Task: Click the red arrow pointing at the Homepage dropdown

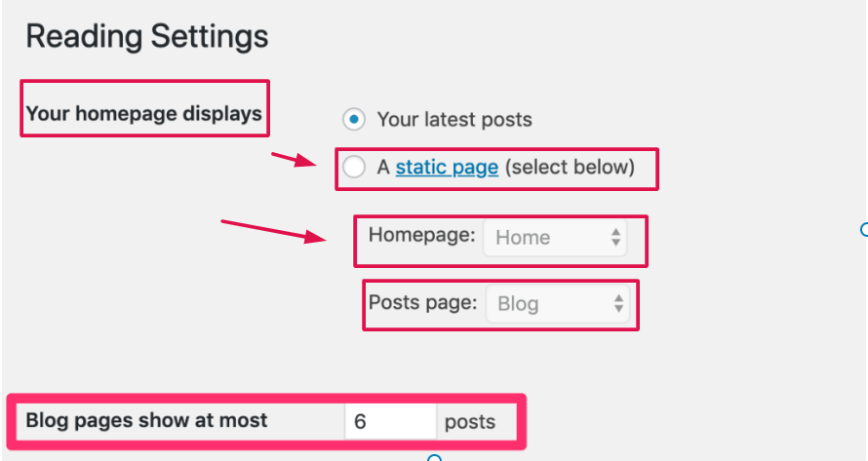Action: point(275,232)
